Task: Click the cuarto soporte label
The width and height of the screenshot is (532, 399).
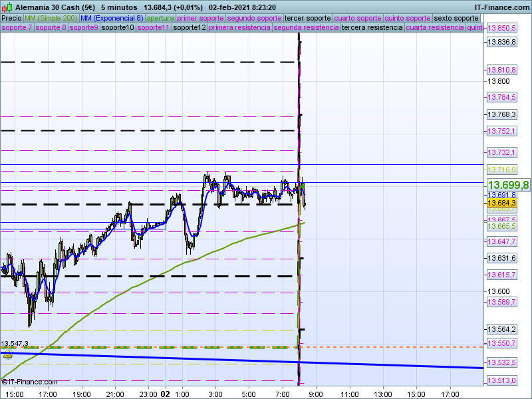Action: (359, 18)
